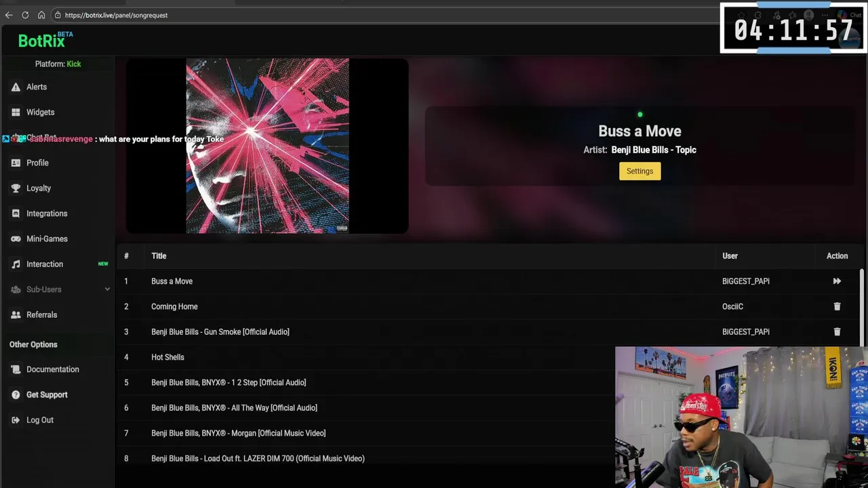The width and height of the screenshot is (868, 488).
Task: Select Load Out ft. LAZER DIM 700 title
Action: click(x=258, y=459)
